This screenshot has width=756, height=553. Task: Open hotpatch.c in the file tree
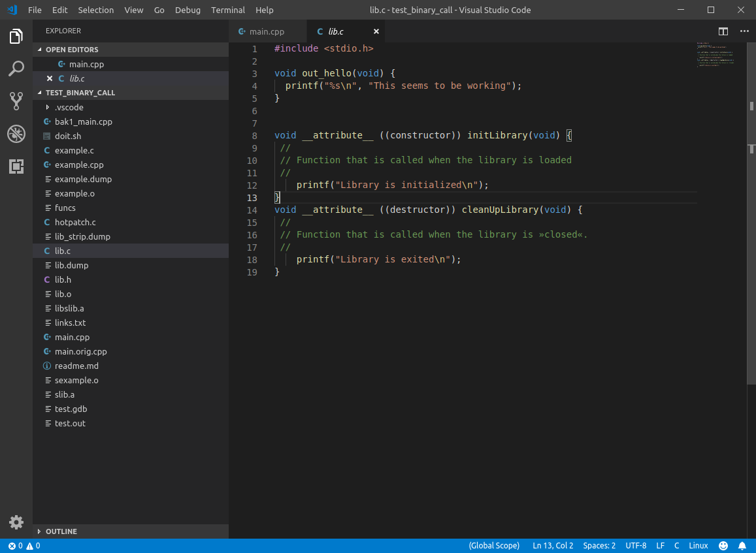(75, 222)
